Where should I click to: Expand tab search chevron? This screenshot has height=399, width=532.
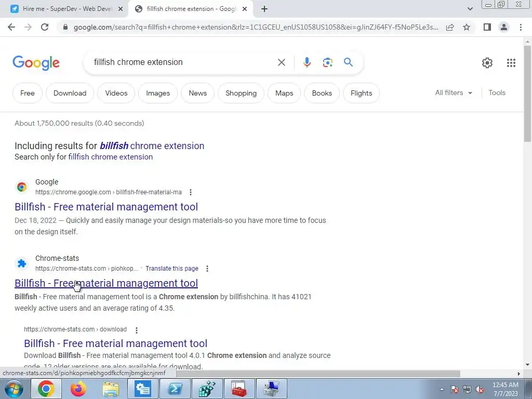(470, 9)
